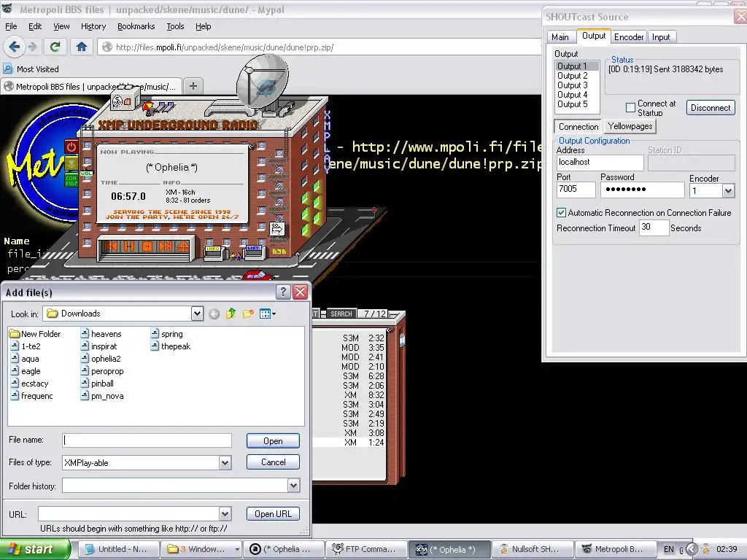747x560 pixels.
Task: Expand the Folder history dropdown
Action: [293, 485]
